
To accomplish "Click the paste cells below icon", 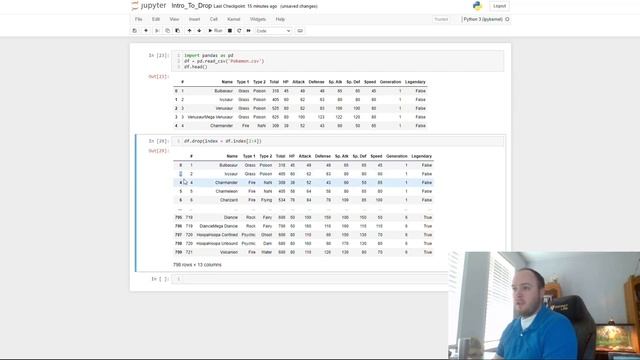I will [x=177, y=31].
